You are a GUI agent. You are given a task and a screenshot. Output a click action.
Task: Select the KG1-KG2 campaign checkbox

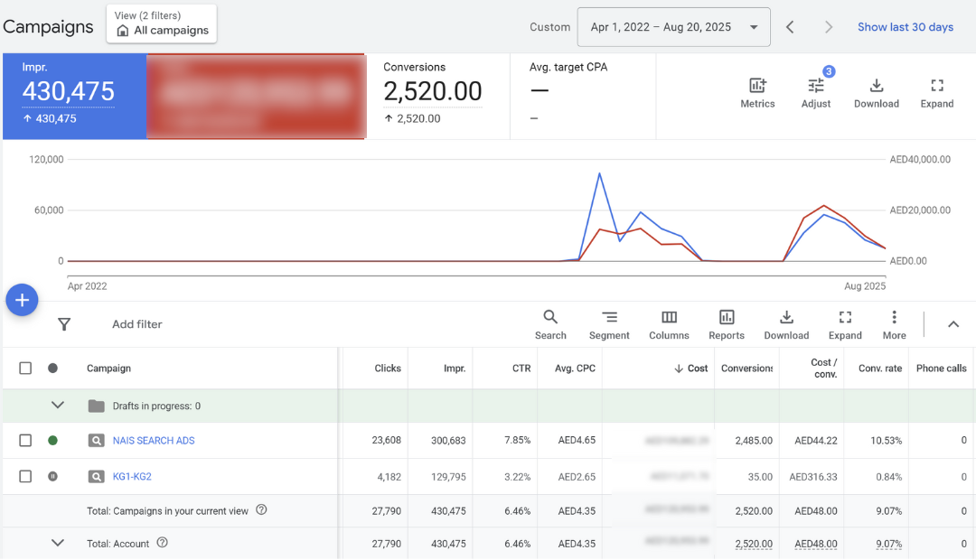tap(25, 477)
